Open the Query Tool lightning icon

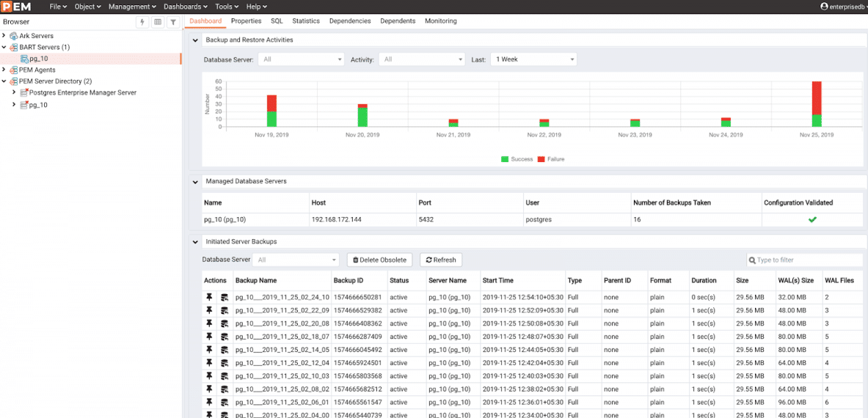tap(143, 22)
